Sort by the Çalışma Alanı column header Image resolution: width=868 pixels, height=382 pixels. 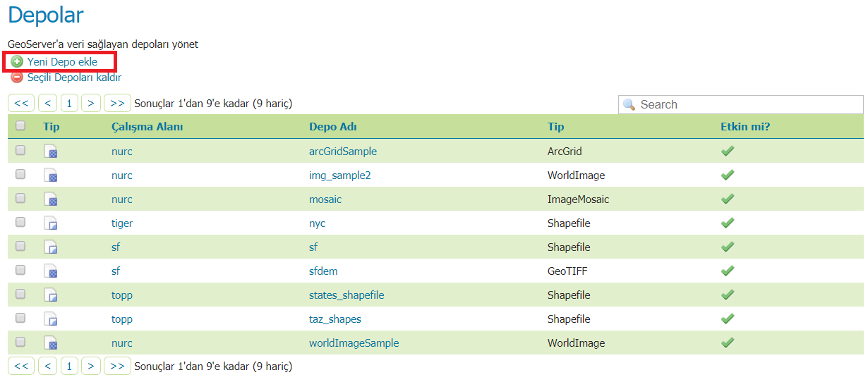(147, 127)
